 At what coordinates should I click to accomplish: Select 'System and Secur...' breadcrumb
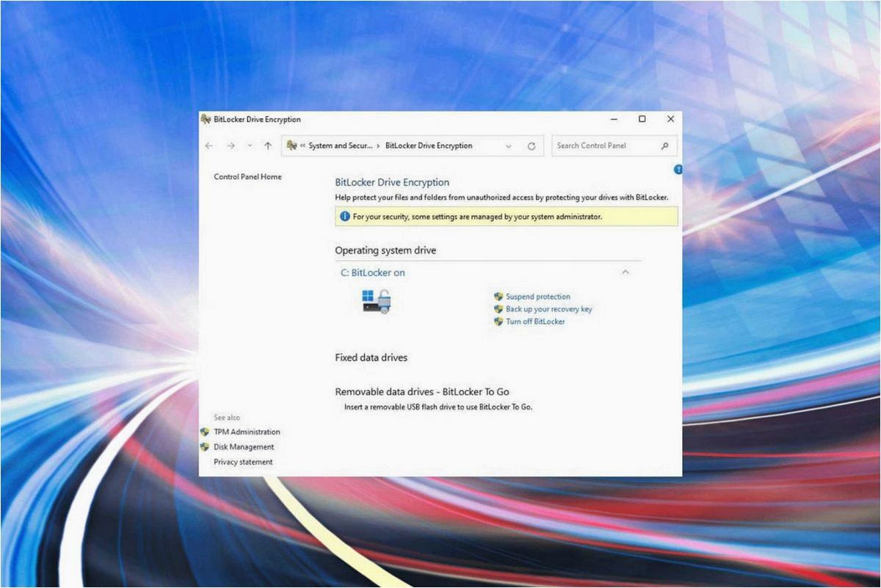[341, 145]
